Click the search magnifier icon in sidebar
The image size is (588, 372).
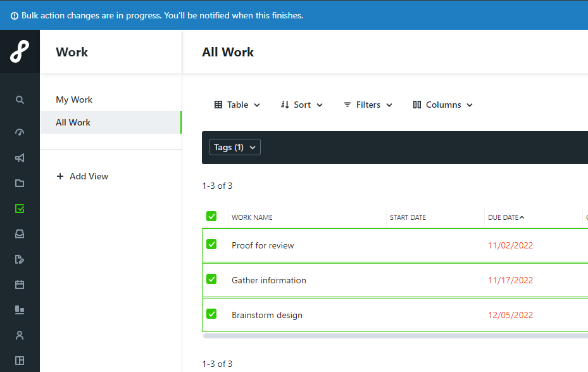tap(20, 100)
